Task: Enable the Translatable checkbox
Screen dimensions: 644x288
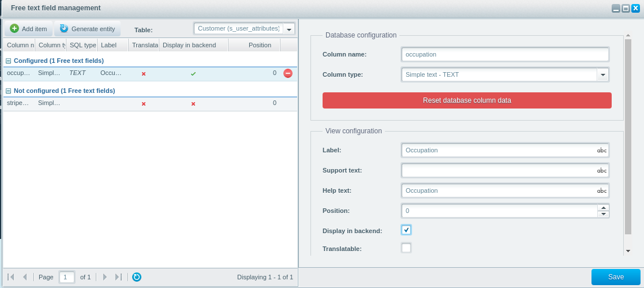Action: 406,248
